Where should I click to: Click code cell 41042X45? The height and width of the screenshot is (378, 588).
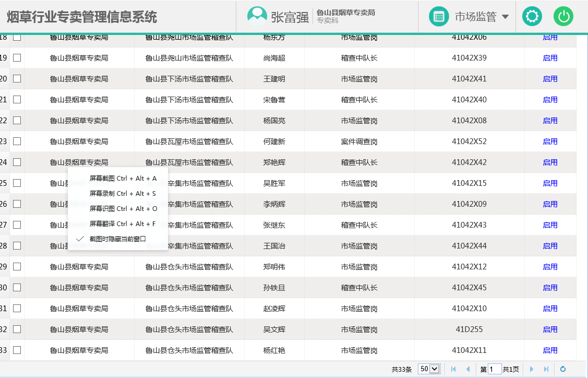pyautogui.click(x=469, y=288)
